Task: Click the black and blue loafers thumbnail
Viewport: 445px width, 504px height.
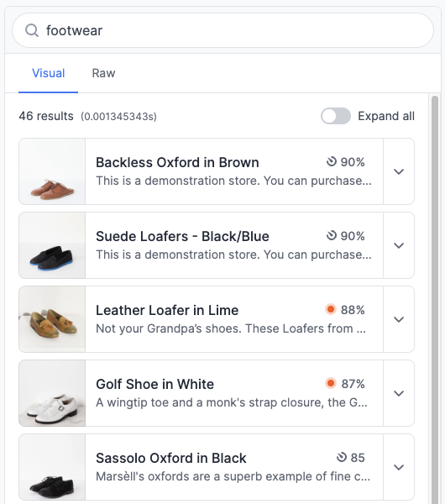Action: point(52,245)
